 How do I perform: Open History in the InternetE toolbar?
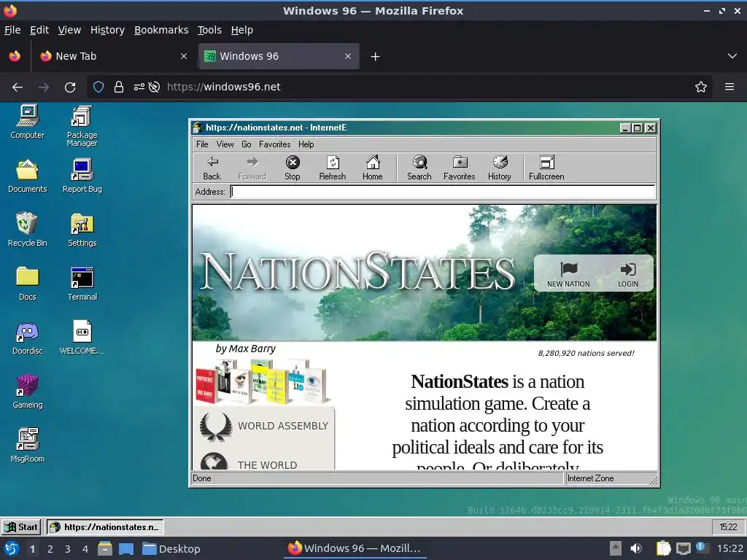pyautogui.click(x=499, y=168)
